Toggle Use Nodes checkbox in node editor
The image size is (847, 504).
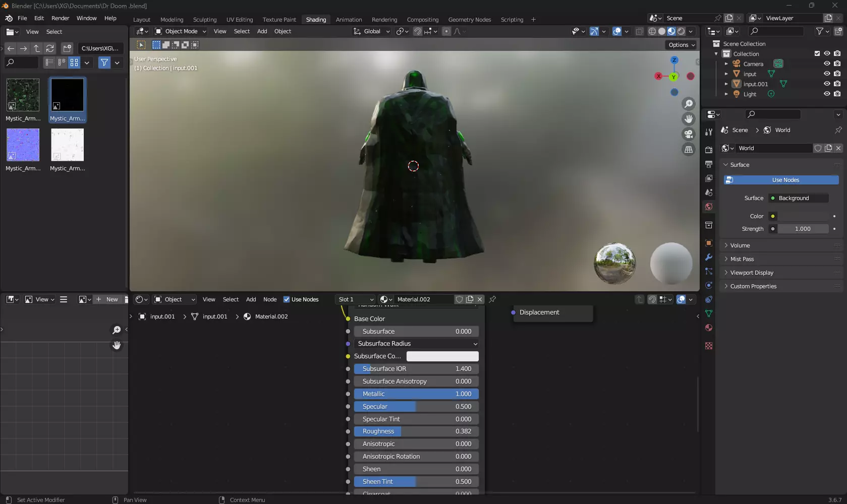tap(287, 299)
